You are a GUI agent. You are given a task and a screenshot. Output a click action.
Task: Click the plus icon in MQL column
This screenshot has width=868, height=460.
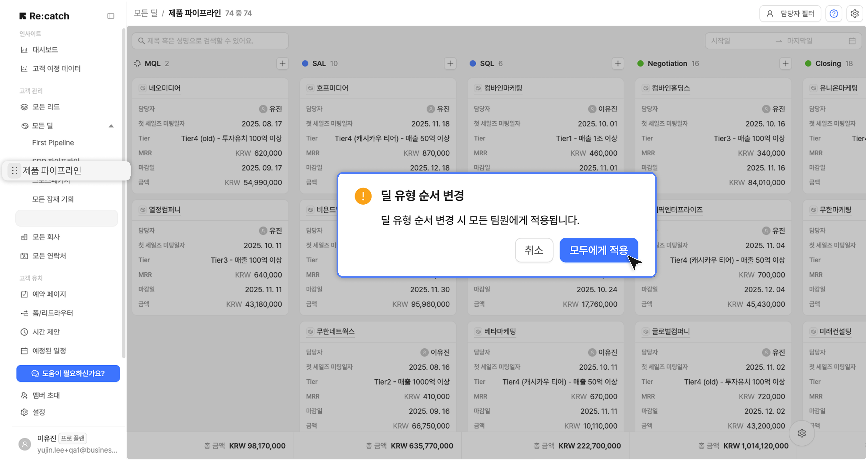(x=282, y=63)
